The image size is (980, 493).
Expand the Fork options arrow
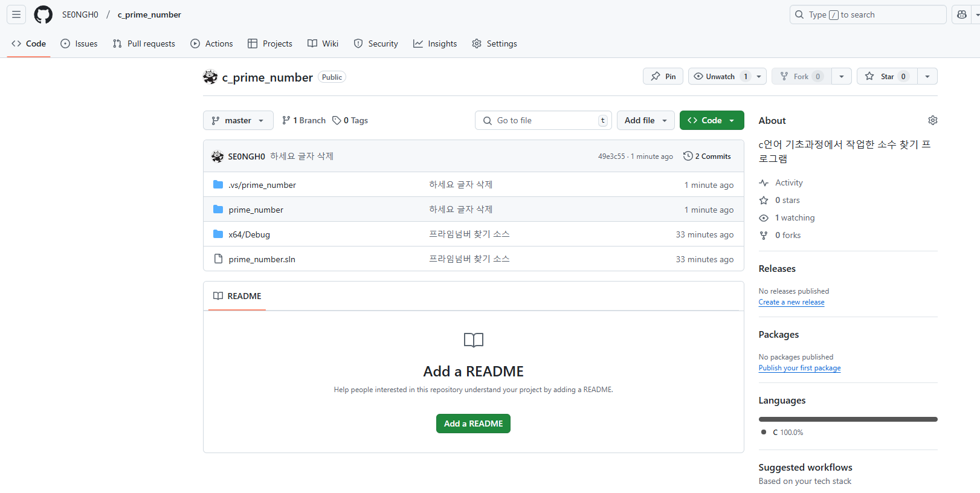[x=842, y=76]
